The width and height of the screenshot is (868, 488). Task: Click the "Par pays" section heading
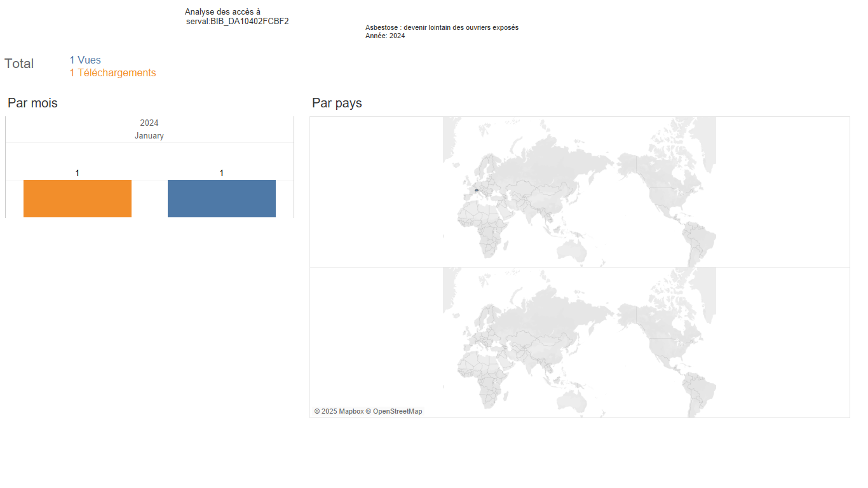(337, 103)
